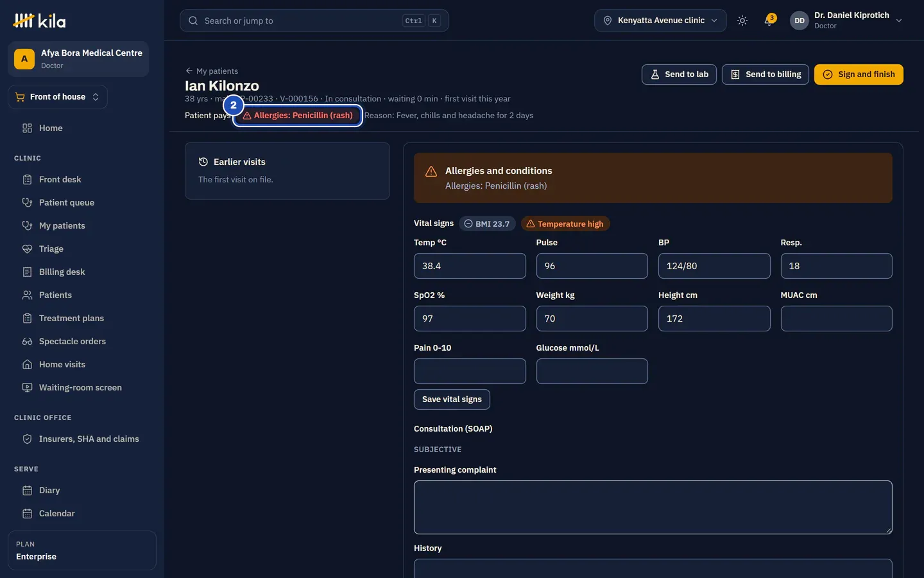Screen dimensions: 924x578
Task: Click the Patients people icon
Action: 27,295
